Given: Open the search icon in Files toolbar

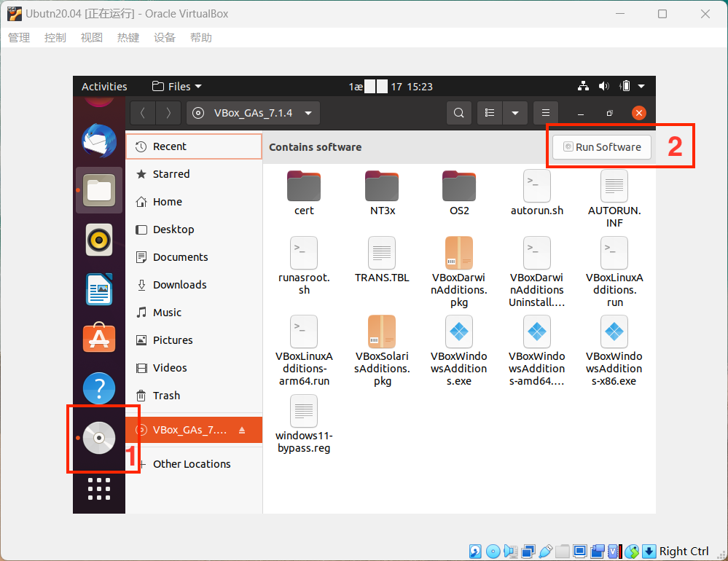Looking at the screenshot, I should click(x=458, y=113).
